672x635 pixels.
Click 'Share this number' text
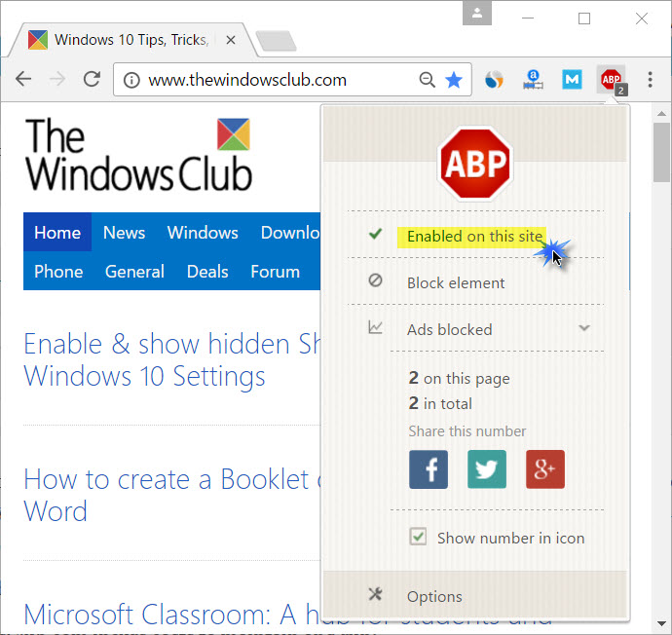pos(467,431)
